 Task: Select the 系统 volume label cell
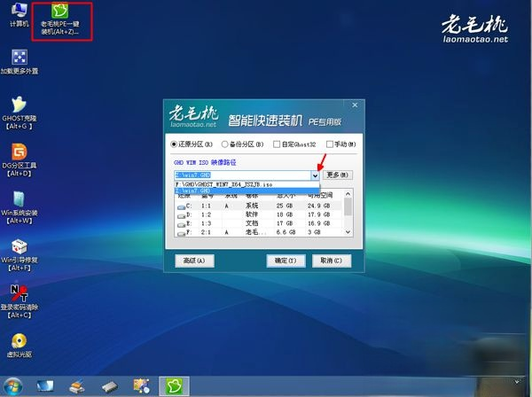[x=252, y=206]
